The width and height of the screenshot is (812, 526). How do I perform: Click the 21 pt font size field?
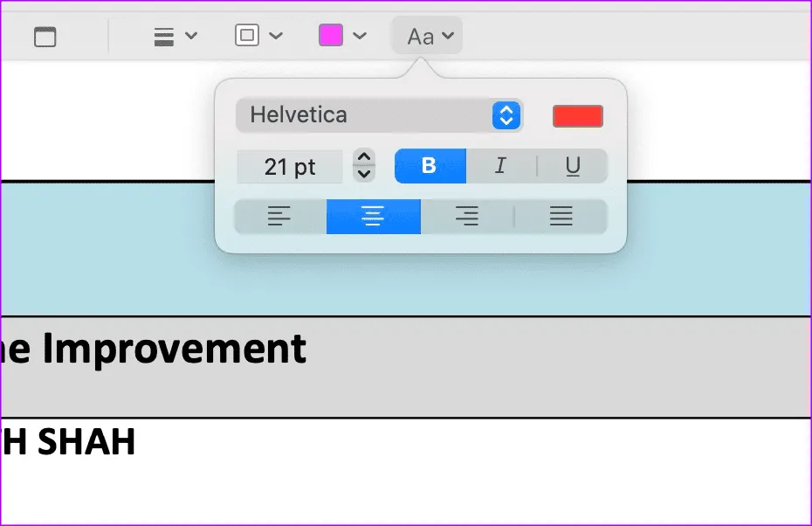coord(291,166)
